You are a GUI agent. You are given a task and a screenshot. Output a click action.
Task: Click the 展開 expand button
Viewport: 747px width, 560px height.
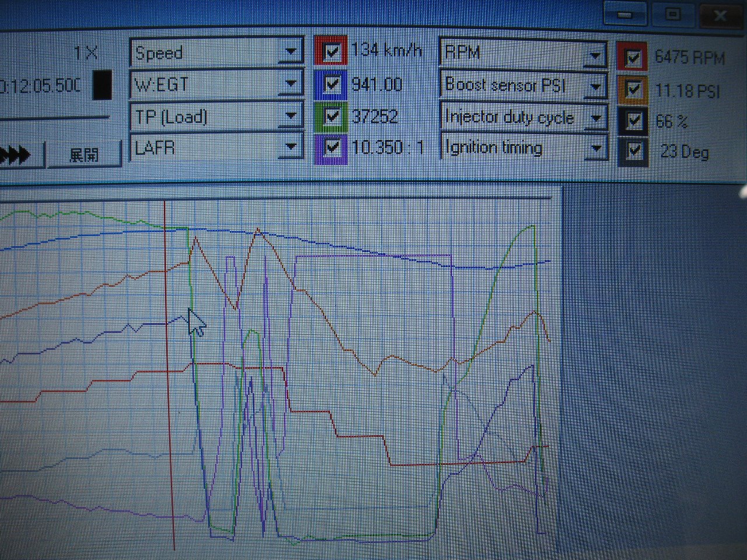tap(84, 155)
